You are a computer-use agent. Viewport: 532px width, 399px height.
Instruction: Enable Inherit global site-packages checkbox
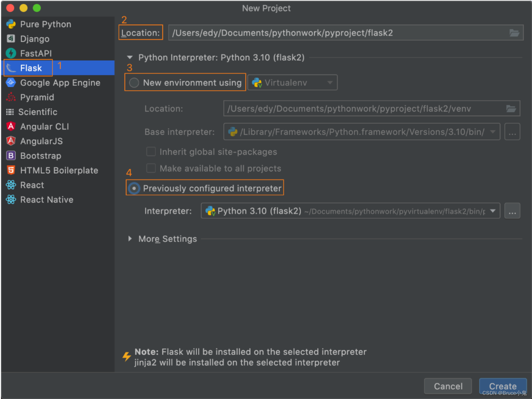[x=151, y=151]
